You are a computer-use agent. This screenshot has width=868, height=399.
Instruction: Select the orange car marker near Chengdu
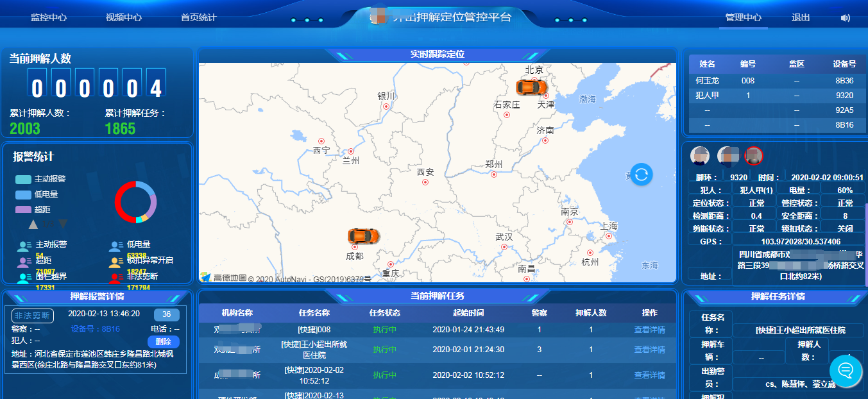(363, 236)
